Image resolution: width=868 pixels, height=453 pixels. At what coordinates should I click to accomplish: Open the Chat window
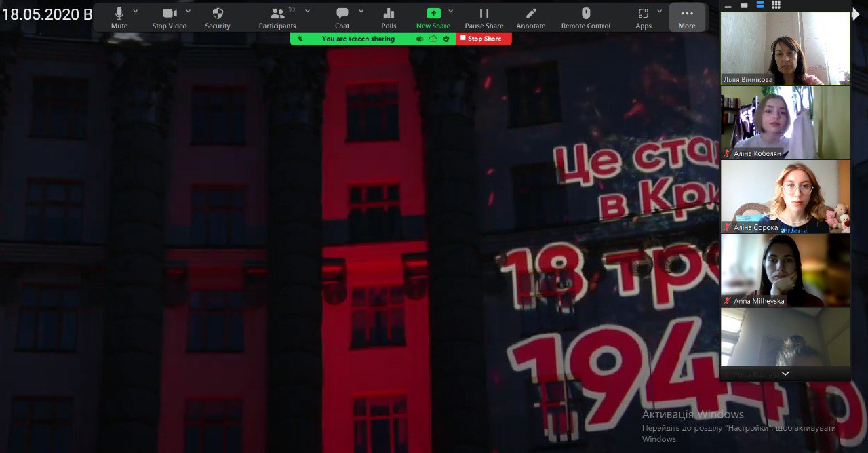[x=342, y=18]
